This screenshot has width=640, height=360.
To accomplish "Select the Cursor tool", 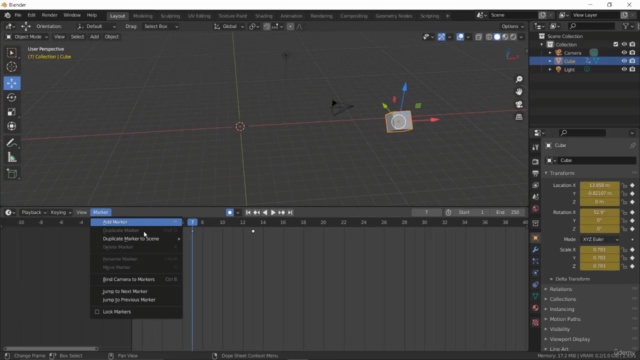I will [x=11, y=67].
